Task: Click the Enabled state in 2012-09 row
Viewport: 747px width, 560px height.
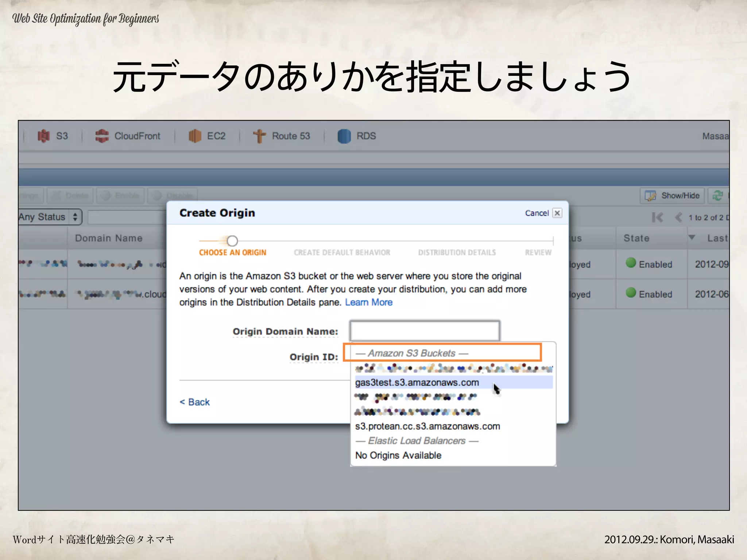Action: (649, 264)
